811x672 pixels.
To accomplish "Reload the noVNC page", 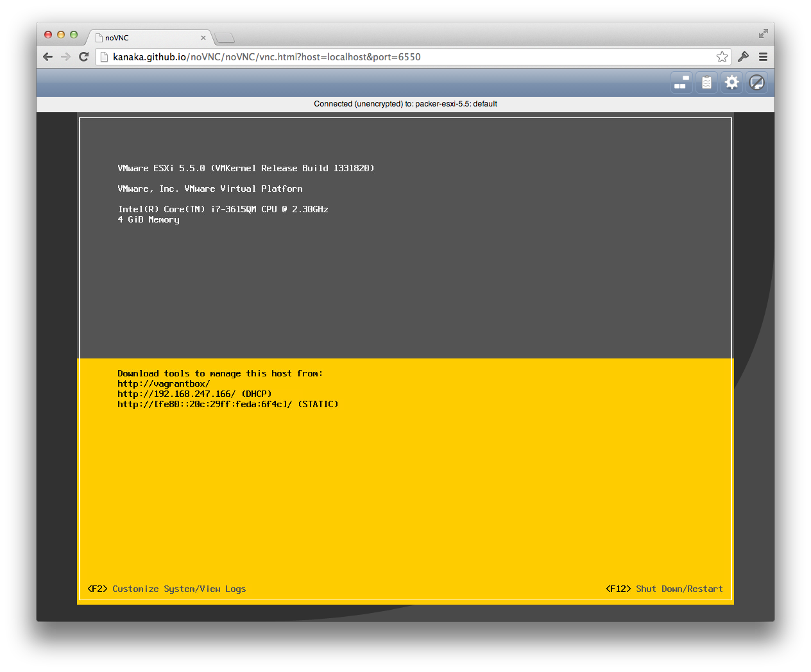I will coord(83,56).
